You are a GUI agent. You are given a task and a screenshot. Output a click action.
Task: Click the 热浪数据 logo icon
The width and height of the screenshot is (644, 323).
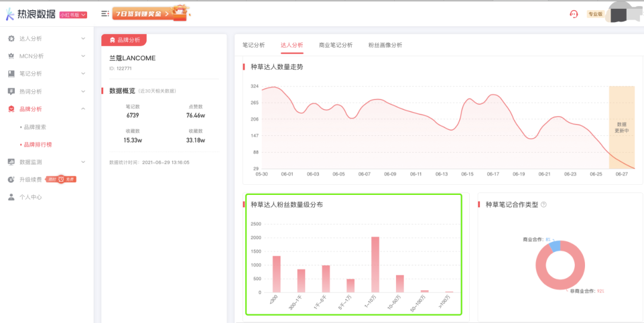pyautogui.click(x=10, y=14)
